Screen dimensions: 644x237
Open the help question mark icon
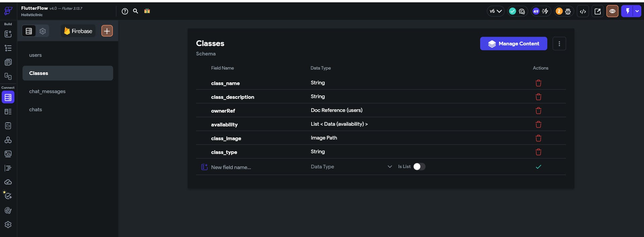(125, 11)
